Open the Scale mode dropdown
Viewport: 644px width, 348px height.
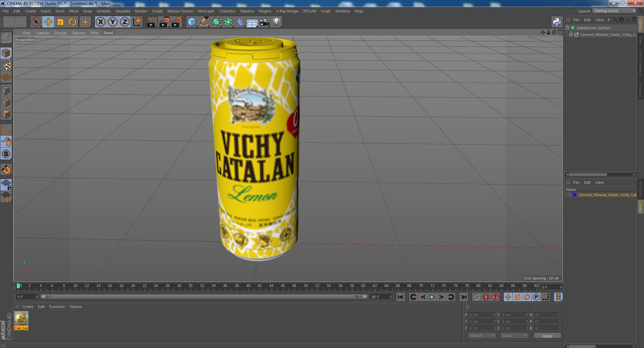point(514,336)
